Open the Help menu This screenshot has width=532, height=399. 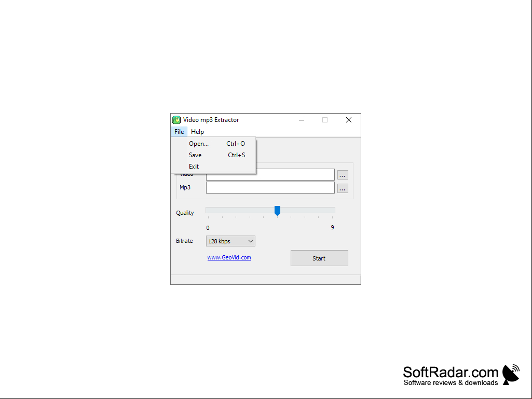[197, 132]
